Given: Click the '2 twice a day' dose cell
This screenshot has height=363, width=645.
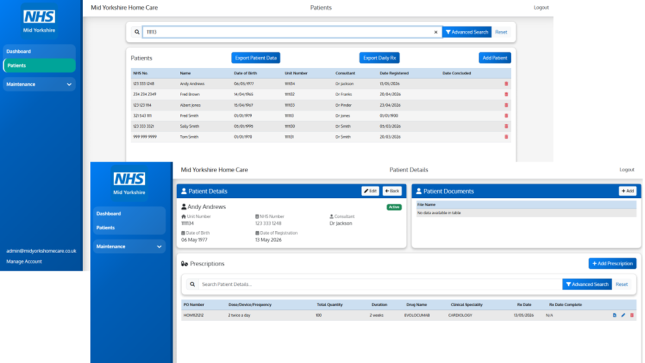Looking at the screenshot, I should point(239,315).
